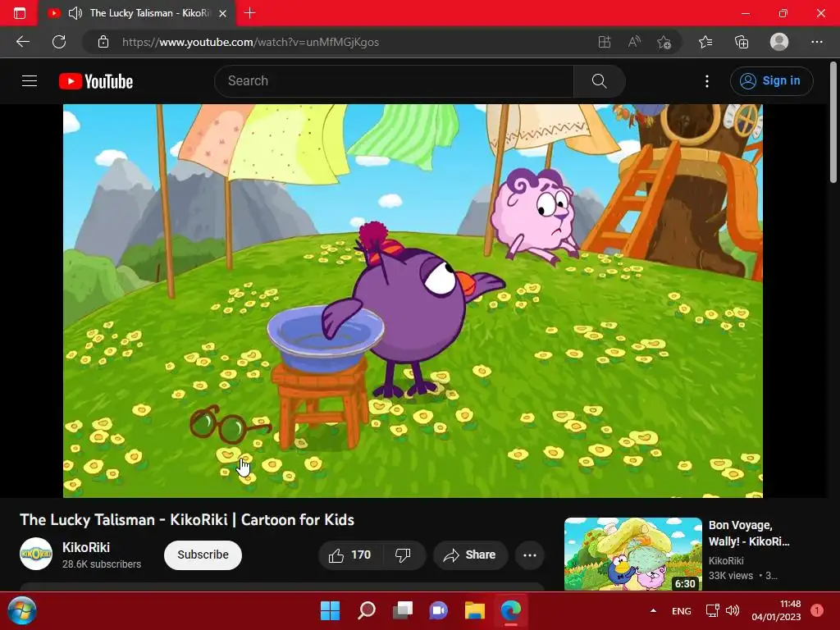
Task: Dislike the video with thumbs down
Action: 404,555
